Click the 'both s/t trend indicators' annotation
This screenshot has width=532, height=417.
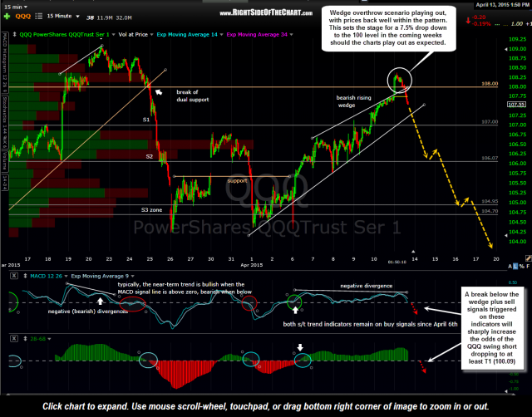370,324
